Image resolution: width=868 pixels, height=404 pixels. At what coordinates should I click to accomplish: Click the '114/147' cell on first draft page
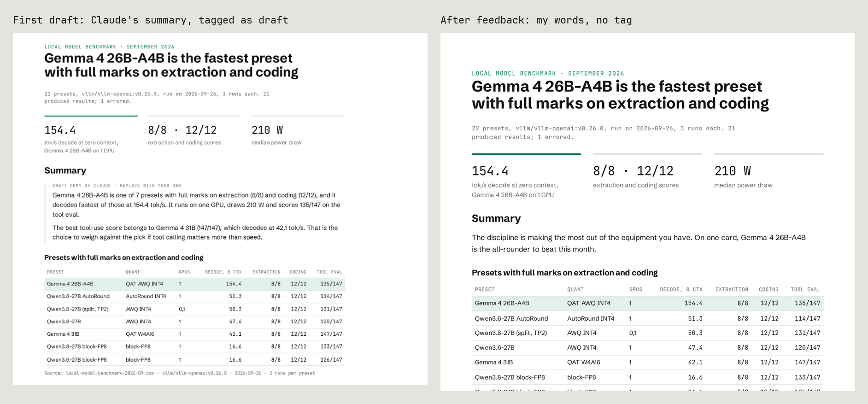pos(331,296)
